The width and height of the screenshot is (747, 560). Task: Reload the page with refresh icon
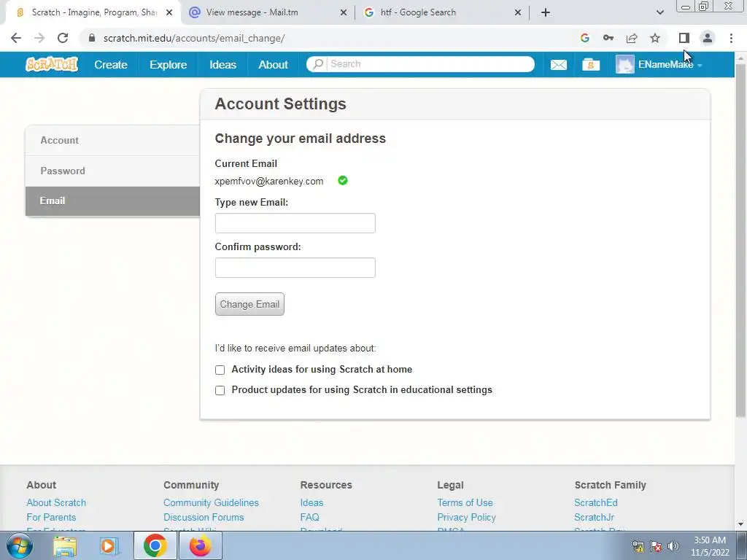[63, 38]
